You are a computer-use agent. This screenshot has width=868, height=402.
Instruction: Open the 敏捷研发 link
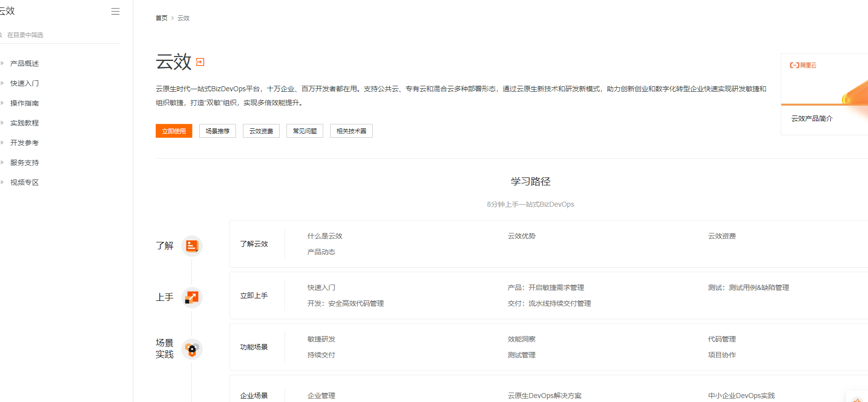coord(321,339)
